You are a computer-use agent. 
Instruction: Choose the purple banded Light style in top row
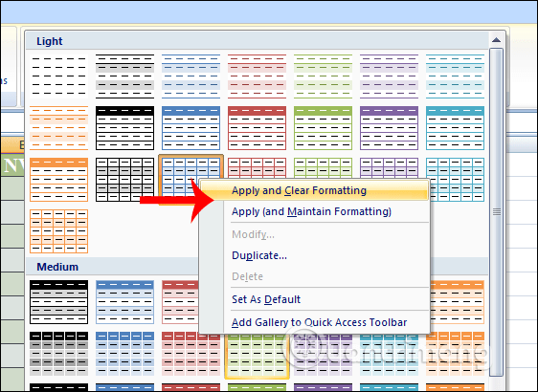[389, 76]
